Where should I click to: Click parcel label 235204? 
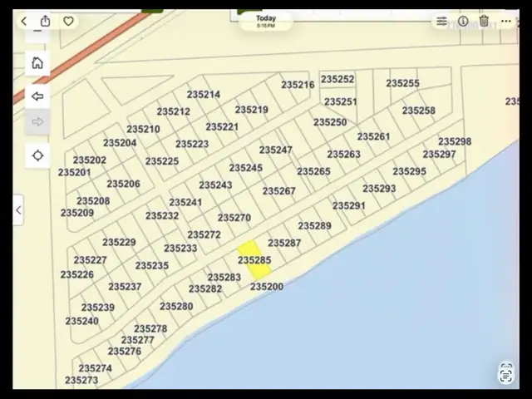tap(120, 143)
